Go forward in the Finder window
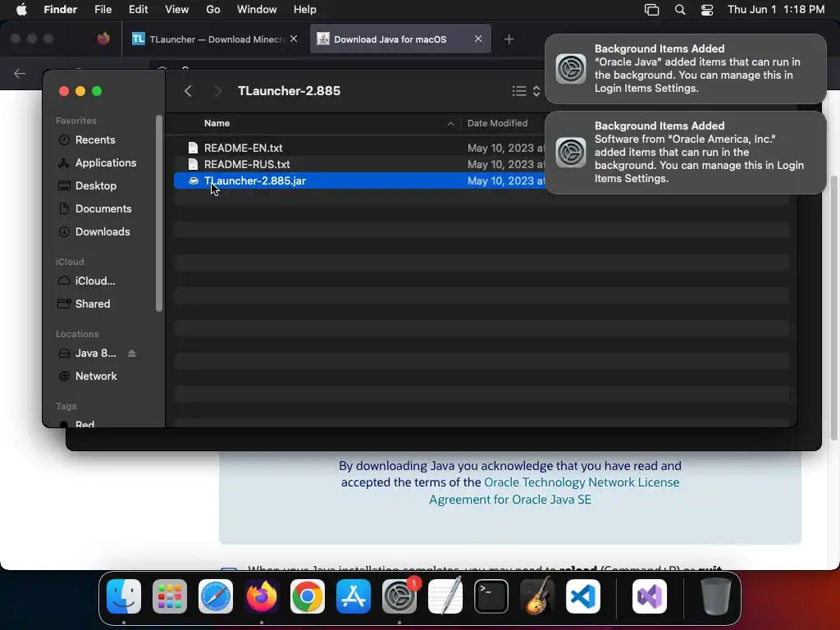Image resolution: width=840 pixels, height=630 pixels. [217, 91]
